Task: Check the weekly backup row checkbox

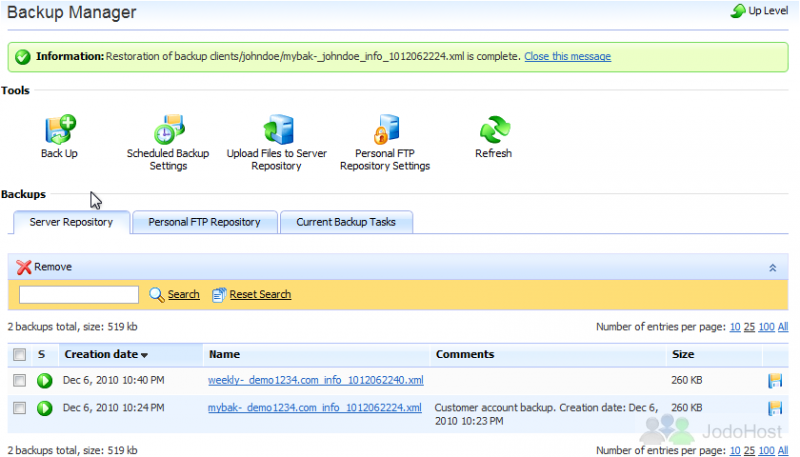Action: tap(20, 381)
